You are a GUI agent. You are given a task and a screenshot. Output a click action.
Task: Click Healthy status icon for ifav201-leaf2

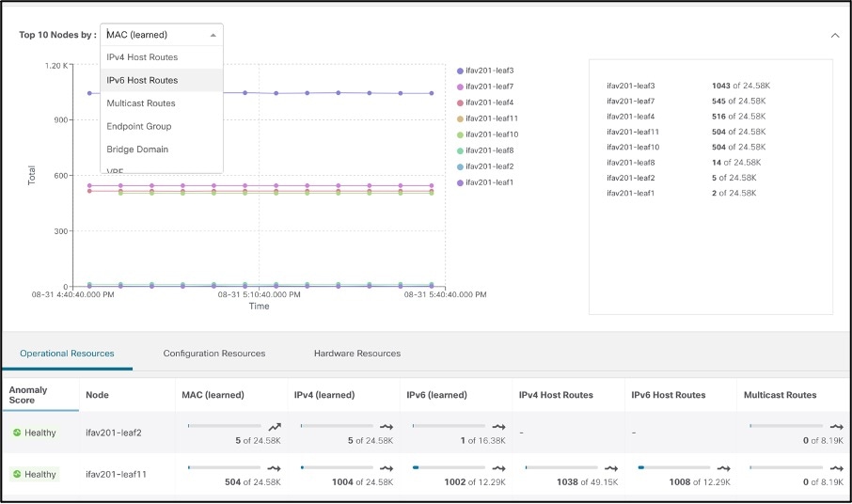click(x=17, y=433)
